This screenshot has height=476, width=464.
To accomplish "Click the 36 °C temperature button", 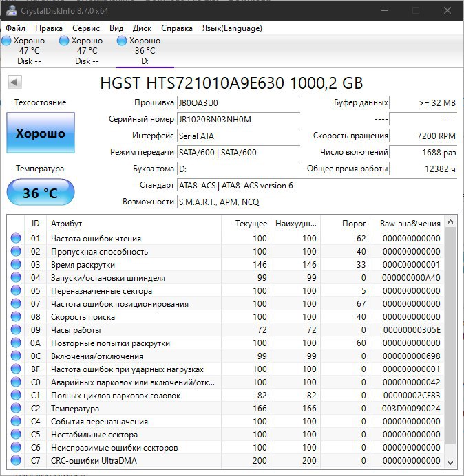I will (41, 192).
